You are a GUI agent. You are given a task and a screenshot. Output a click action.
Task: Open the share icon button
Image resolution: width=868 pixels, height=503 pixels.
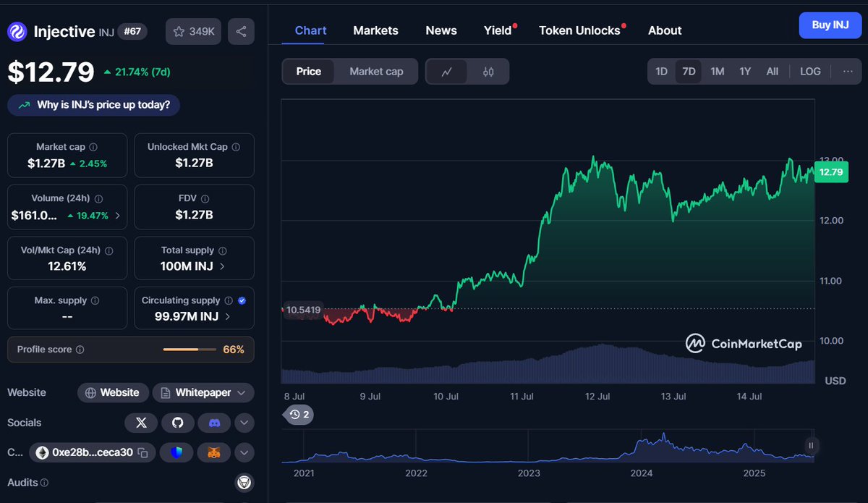pos(241,32)
